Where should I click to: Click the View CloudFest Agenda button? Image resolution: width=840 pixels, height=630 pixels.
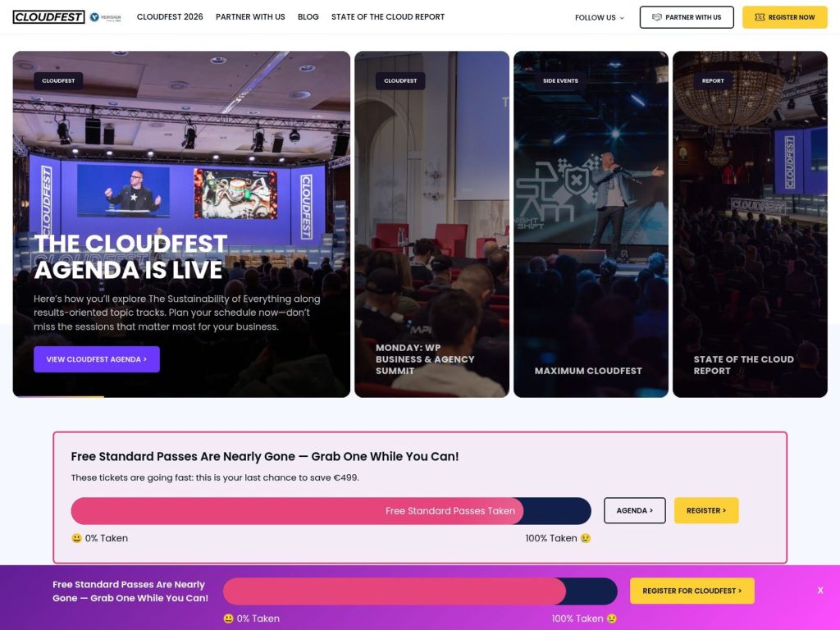96,358
